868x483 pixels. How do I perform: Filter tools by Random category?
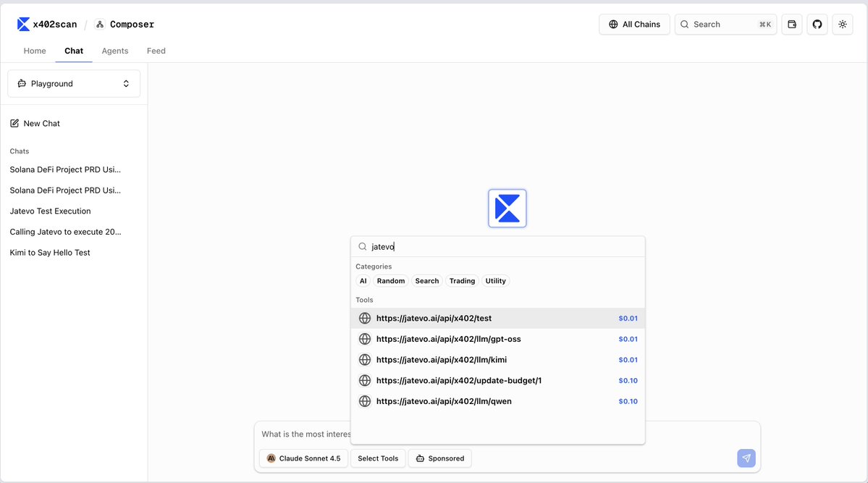point(391,281)
